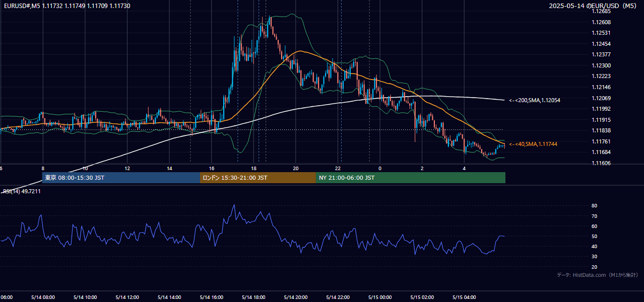644x302 pixels.
Task: Click hour tick 20 under the price chart
Action: tap(296, 168)
